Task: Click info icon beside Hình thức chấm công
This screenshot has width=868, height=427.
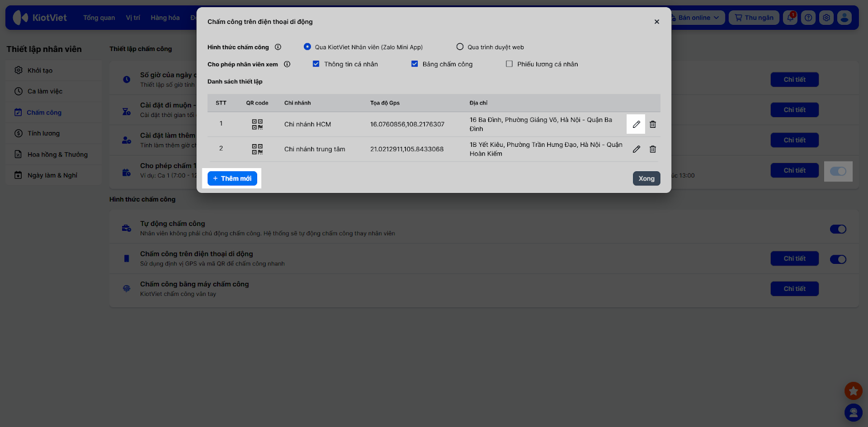Action: click(278, 47)
